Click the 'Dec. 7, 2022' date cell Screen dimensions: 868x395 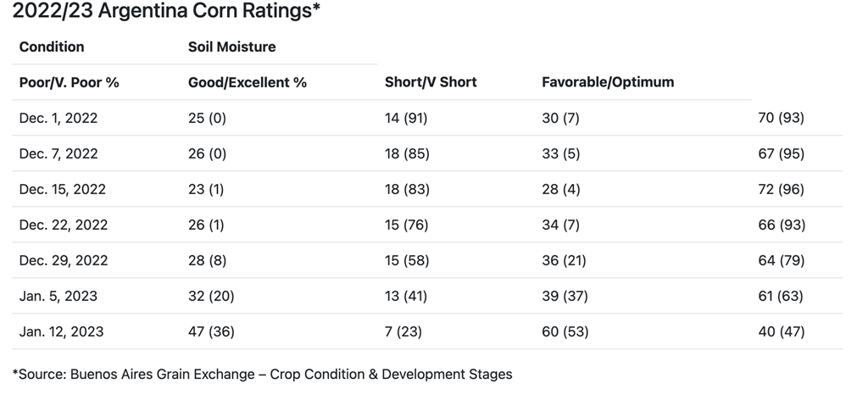point(58,153)
